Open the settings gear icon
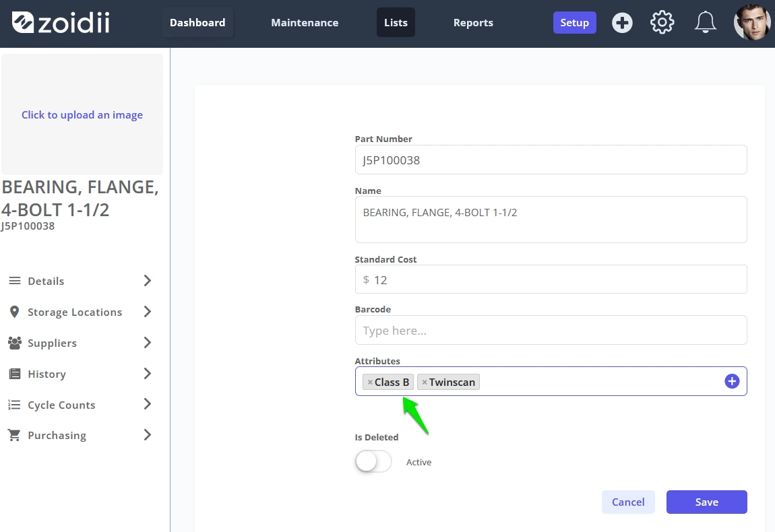 coord(662,22)
